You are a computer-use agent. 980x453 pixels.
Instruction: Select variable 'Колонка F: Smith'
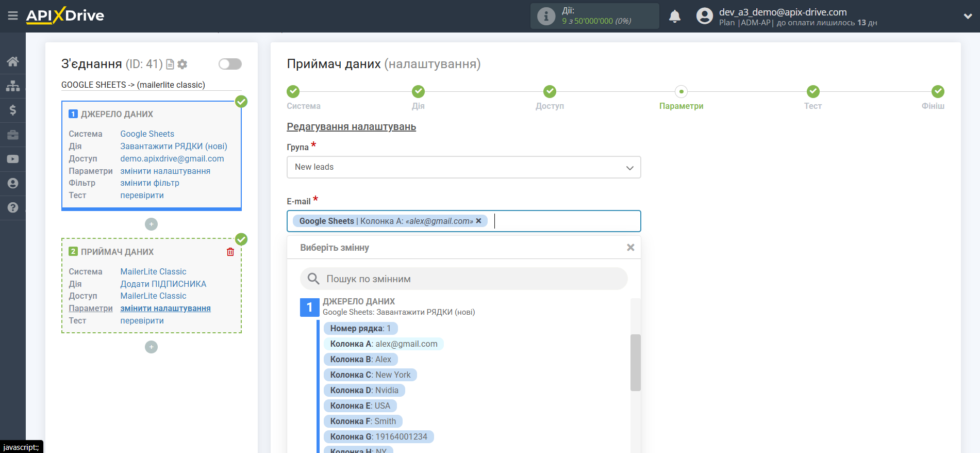coord(363,421)
